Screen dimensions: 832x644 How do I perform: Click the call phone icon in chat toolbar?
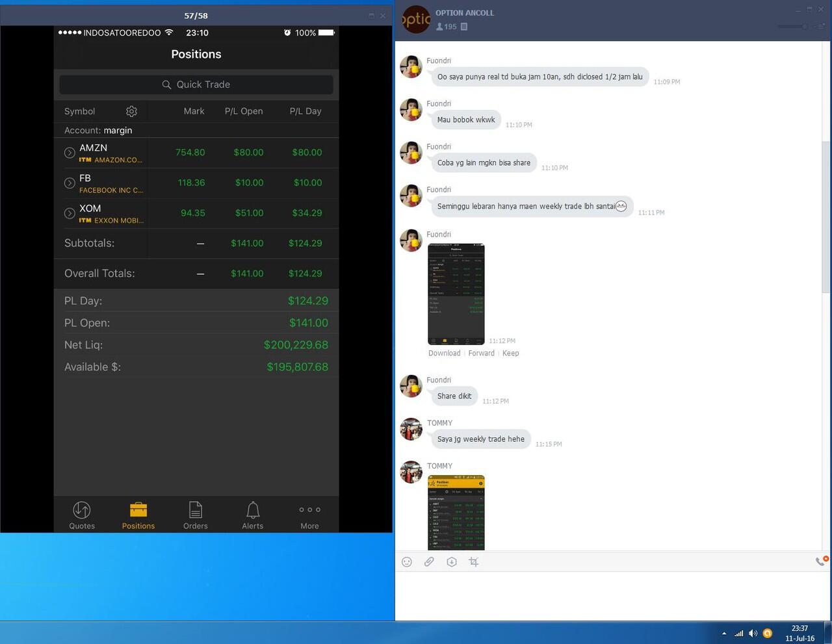[822, 561]
